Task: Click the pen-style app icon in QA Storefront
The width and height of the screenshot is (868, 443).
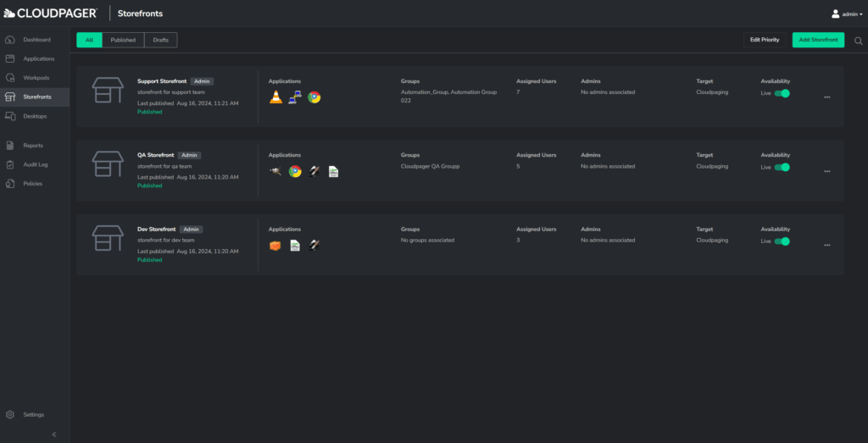Action: tap(314, 171)
